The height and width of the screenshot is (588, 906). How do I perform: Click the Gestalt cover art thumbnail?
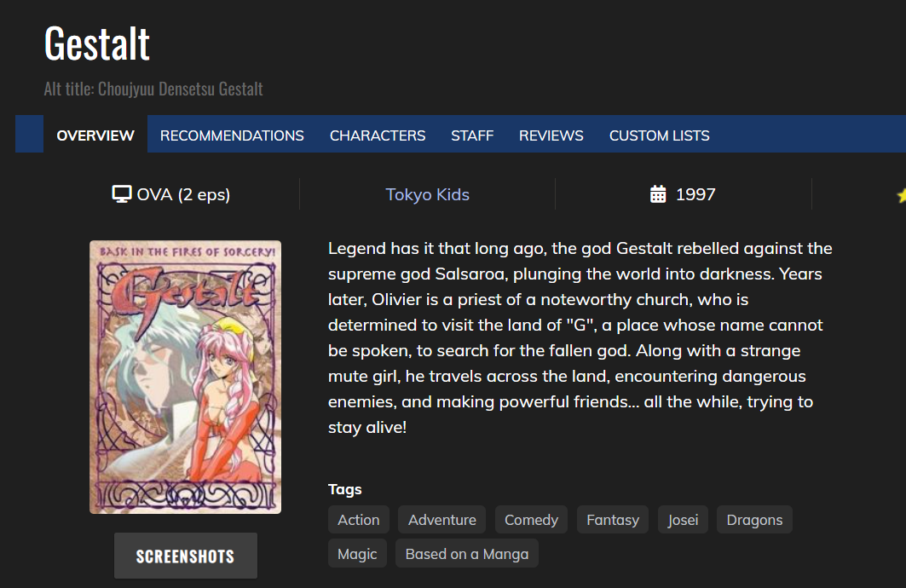[x=185, y=377]
